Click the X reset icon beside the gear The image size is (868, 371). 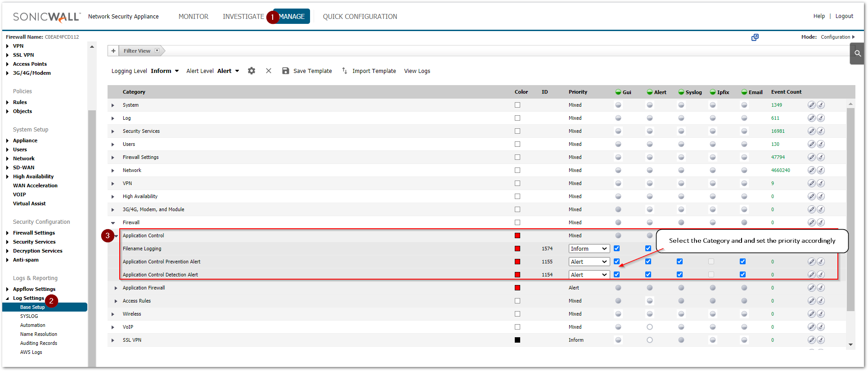tap(269, 71)
